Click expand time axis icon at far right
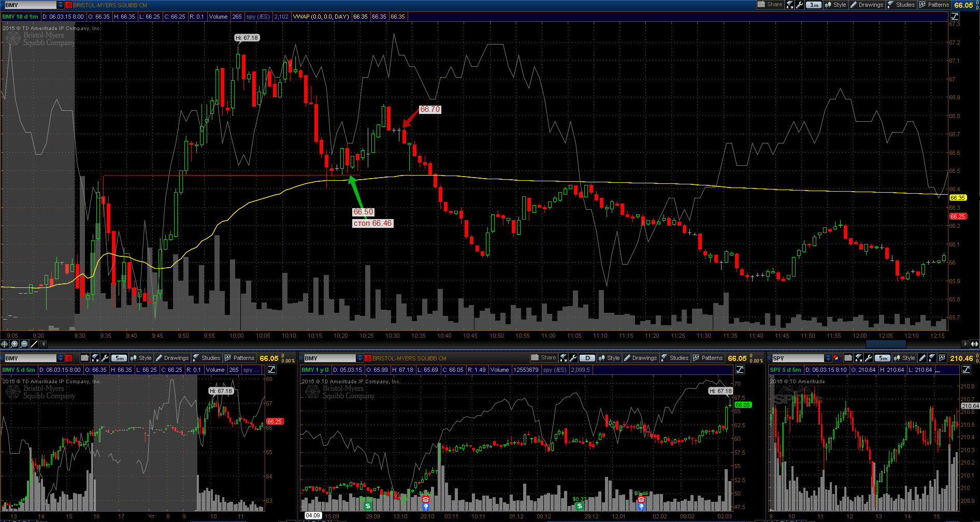980x522 pixels. coord(974,344)
